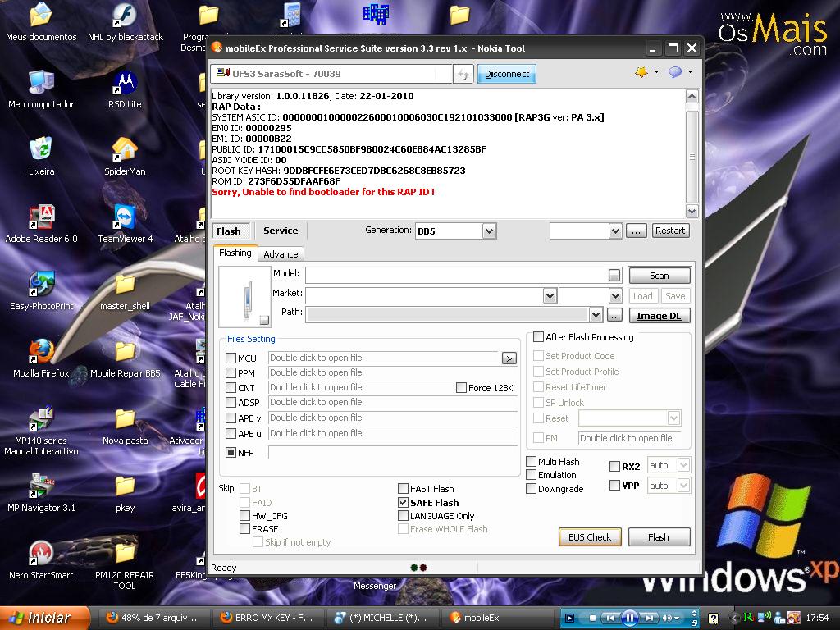840x630 pixels.
Task: Uncheck SAFE Flash option
Action: click(404, 503)
